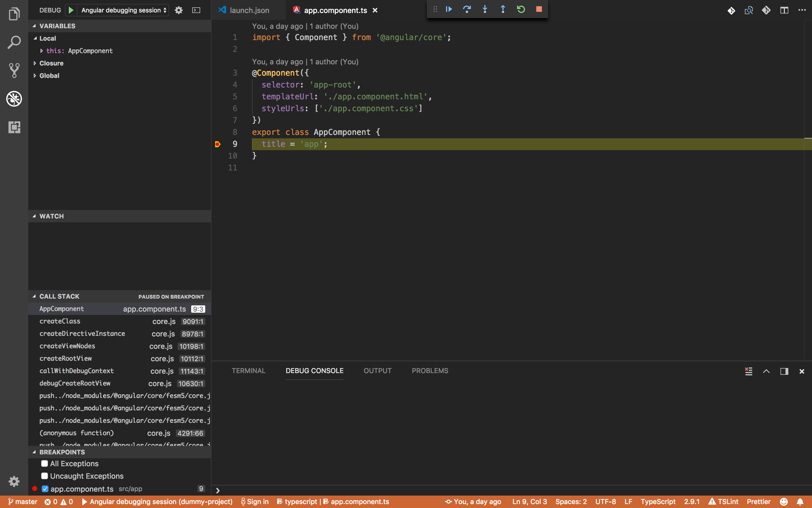Expand the this: AppComponent variable
This screenshot has height=508, width=812.
point(42,51)
